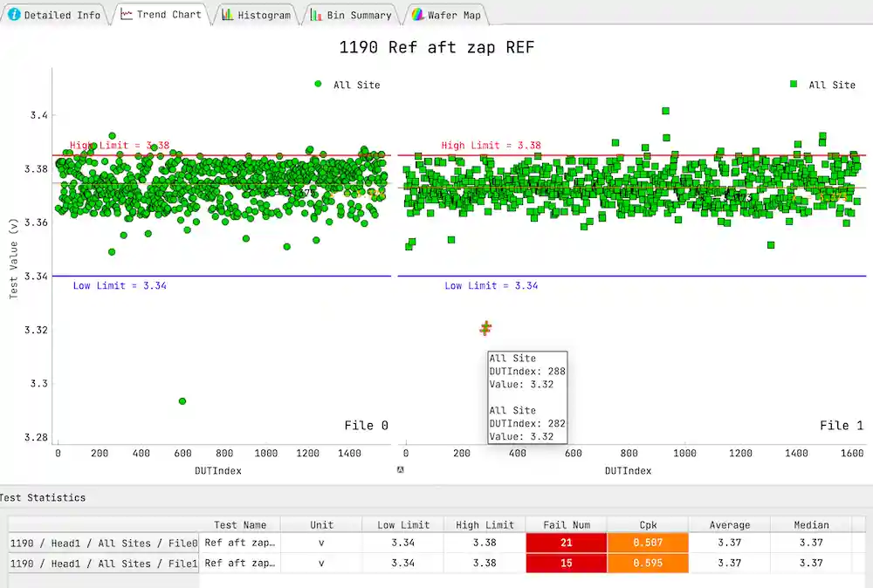The width and height of the screenshot is (873, 588).
Task: Click the colorful Wafer Map icon
Action: click(418, 15)
